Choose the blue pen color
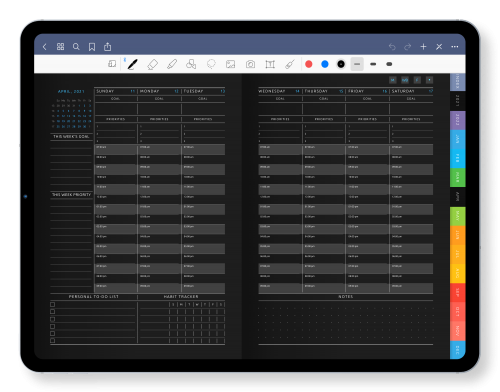Screen dimensions: 500x392 [x=325, y=64]
